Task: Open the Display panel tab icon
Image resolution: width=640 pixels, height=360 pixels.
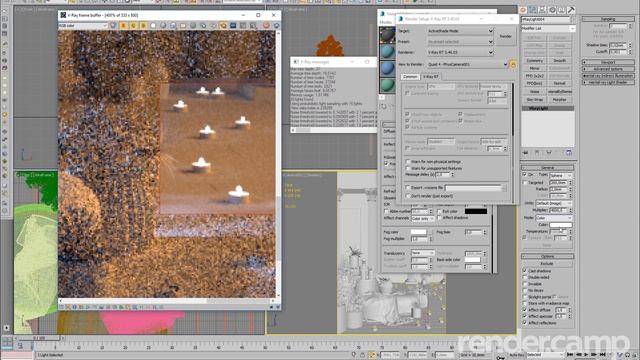Action: (562, 10)
